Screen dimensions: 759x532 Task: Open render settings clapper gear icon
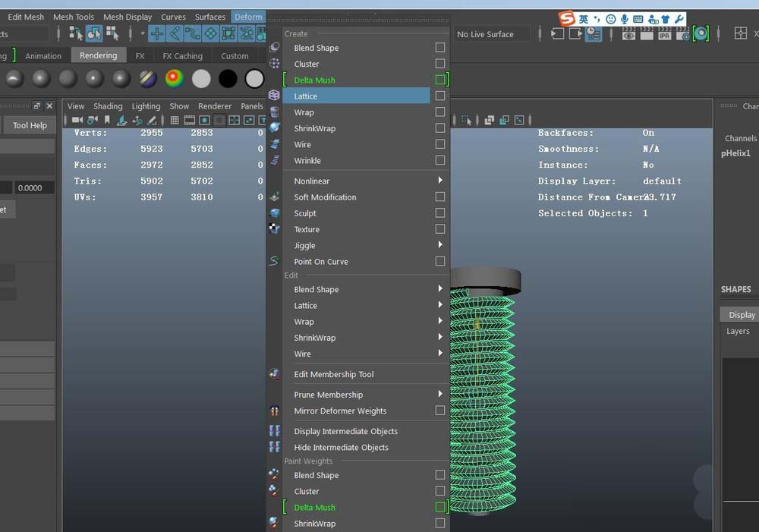pyautogui.click(x=682, y=33)
